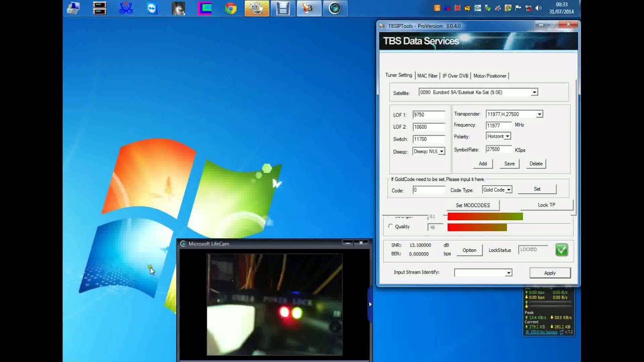Expand the LifeCam side panel arrow
This screenshot has height=362, width=644.
click(370, 304)
